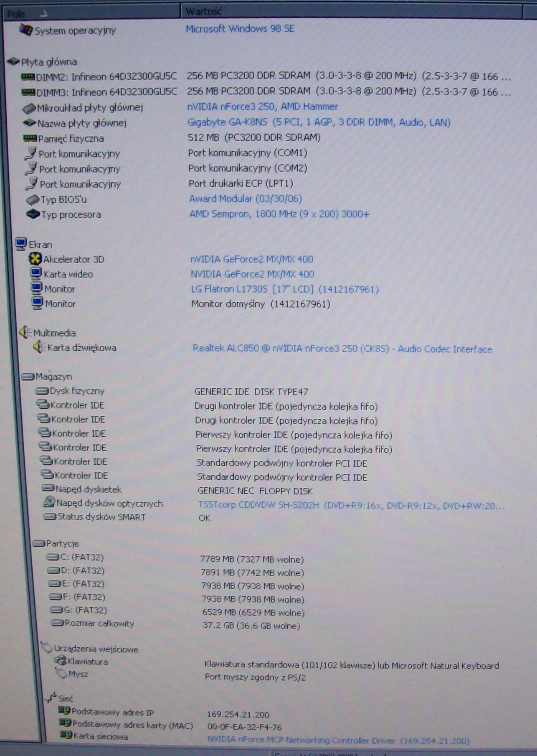Open the nVIDIA nForce3 250, AMD Hammer link
Image resolution: width=537 pixels, height=756 pixels.
[x=263, y=107]
